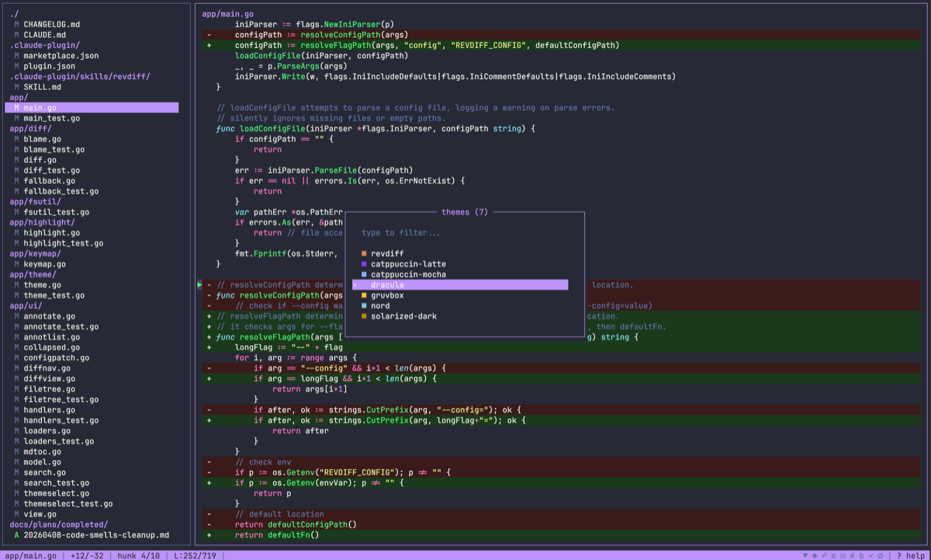Click the ≋ whitespace icon in the status bar
Screen dimensions: 931x560
(x=834, y=555)
